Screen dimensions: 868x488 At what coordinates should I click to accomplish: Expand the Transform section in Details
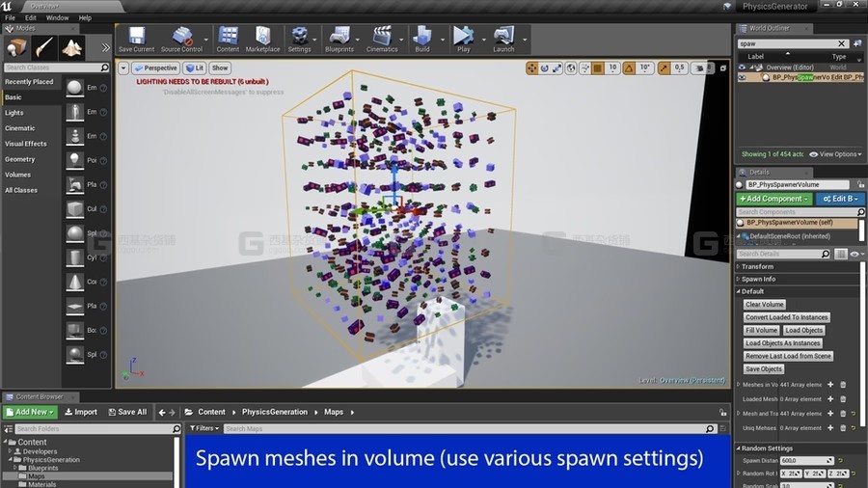[757, 266]
